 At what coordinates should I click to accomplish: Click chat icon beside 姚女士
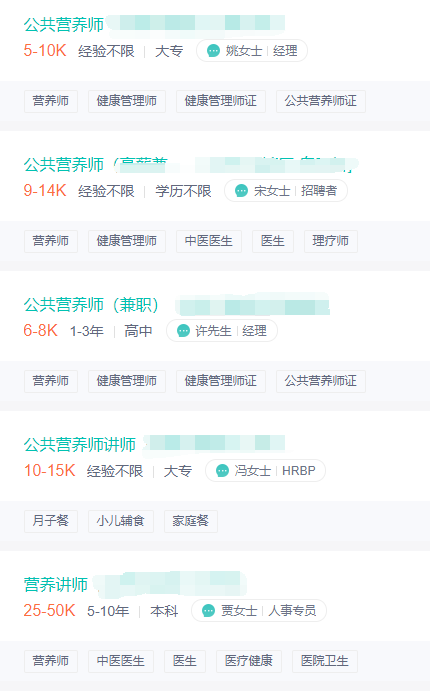pos(213,51)
